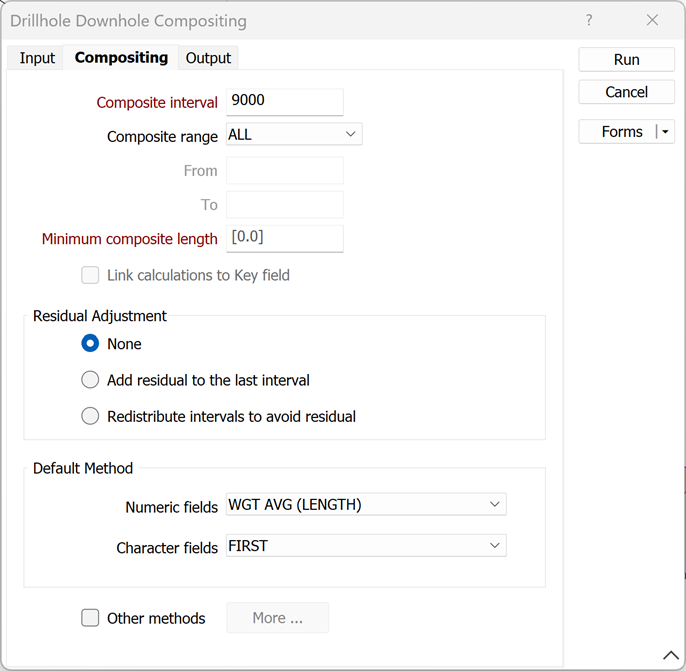
Task: Click the help question mark icon
Action: (x=587, y=20)
